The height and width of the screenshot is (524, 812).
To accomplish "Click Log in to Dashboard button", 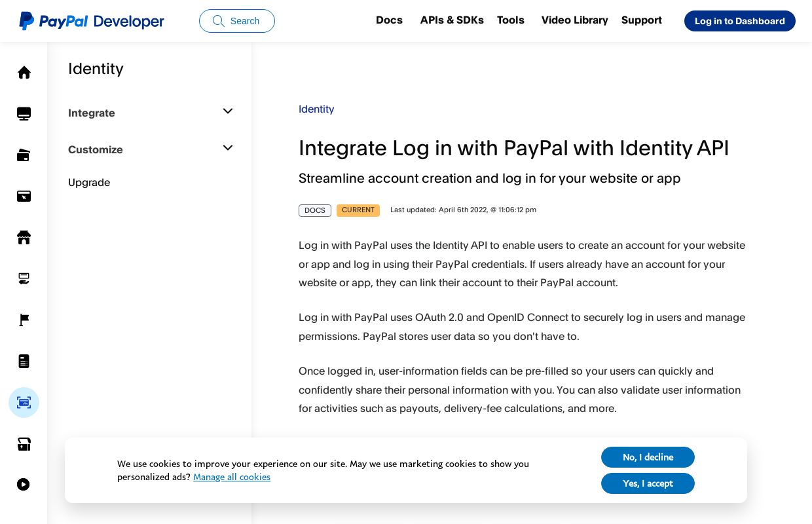I will (x=740, y=21).
